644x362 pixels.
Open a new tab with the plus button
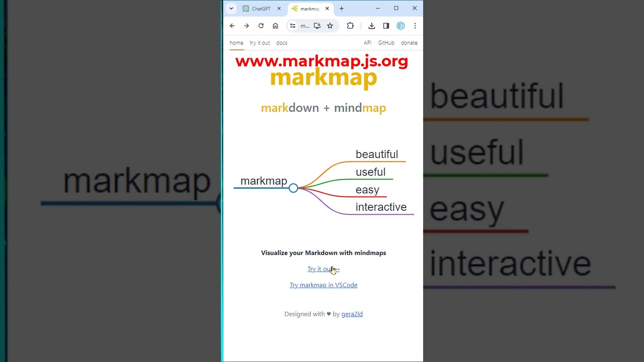pos(342,9)
